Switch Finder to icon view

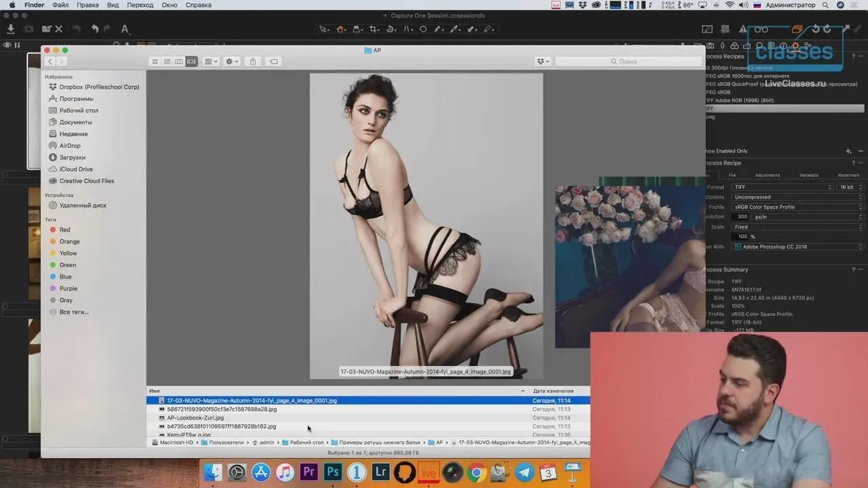click(155, 62)
